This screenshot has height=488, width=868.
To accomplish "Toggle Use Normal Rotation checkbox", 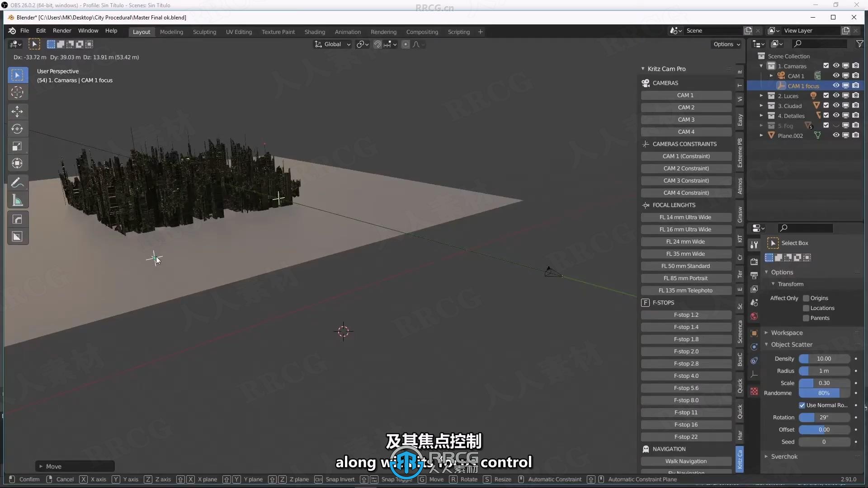I will coord(802,405).
